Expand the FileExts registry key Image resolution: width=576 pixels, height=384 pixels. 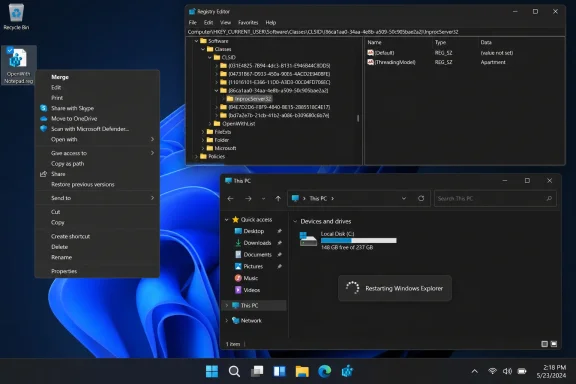coord(203,132)
